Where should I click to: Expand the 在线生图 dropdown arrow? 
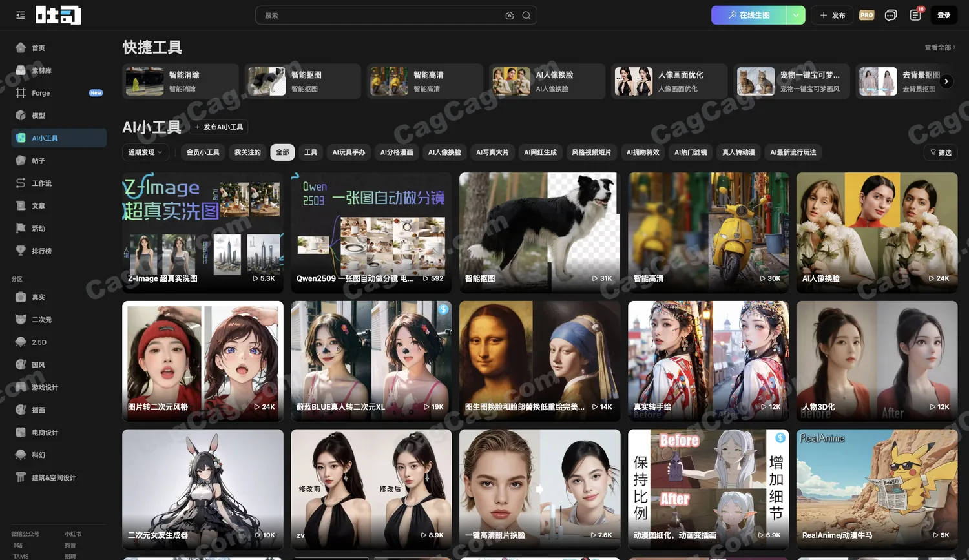pyautogui.click(x=796, y=15)
